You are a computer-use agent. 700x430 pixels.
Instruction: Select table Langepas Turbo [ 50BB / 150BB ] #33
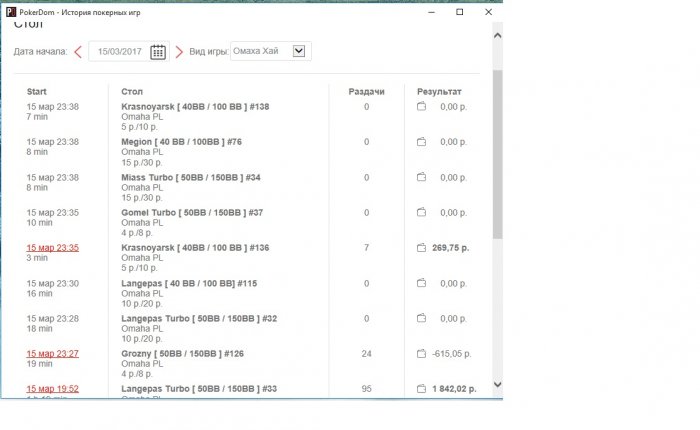[x=199, y=389]
